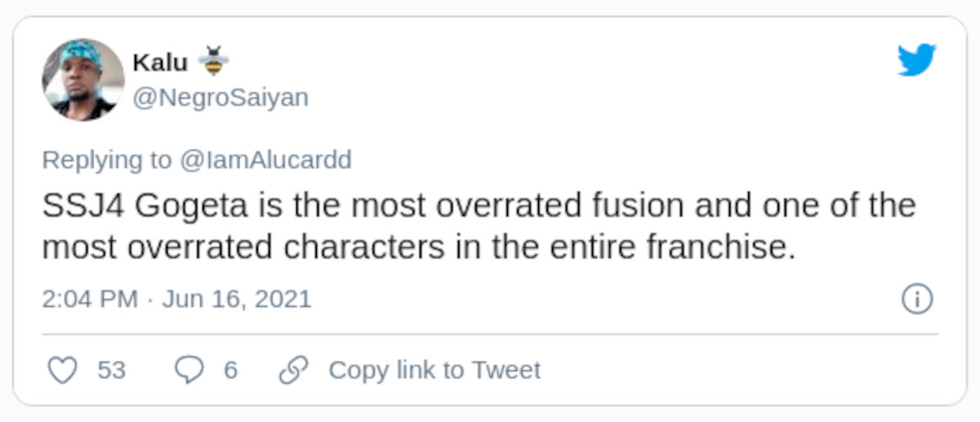Open the @NegroSaiyan handle link
This screenshot has width=980, height=422.
click(x=220, y=98)
